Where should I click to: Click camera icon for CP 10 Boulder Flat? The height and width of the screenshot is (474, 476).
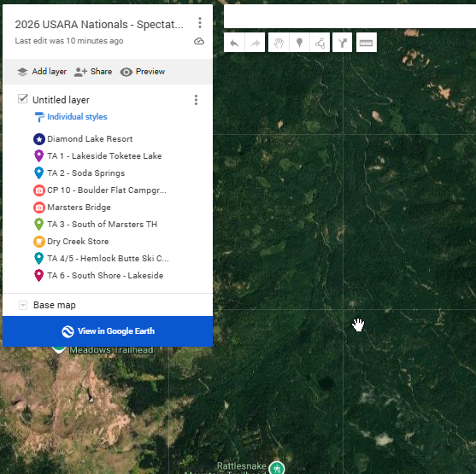click(38, 190)
